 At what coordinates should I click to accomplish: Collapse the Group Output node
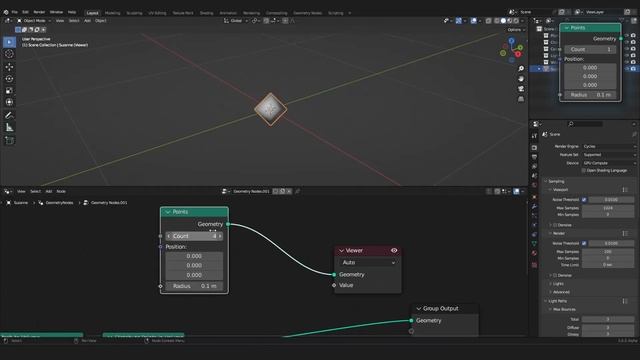pos(418,309)
